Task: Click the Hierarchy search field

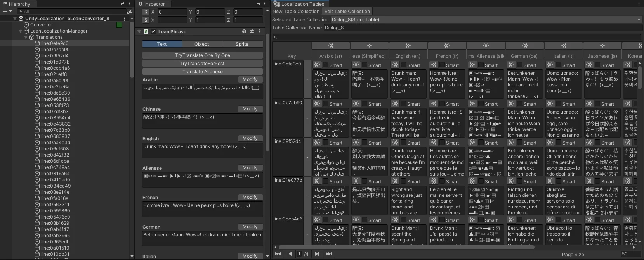Action: (72, 11)
